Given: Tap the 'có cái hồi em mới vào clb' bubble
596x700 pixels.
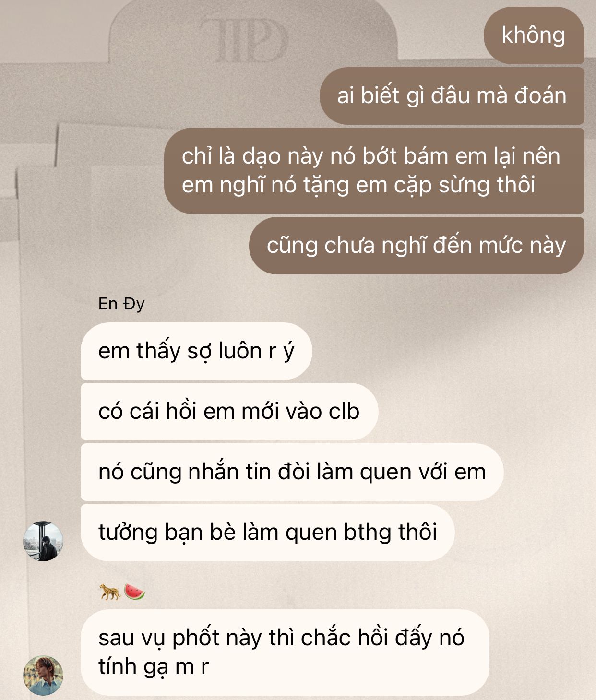Looking at the screenshot, I should (x=229, y=412).
